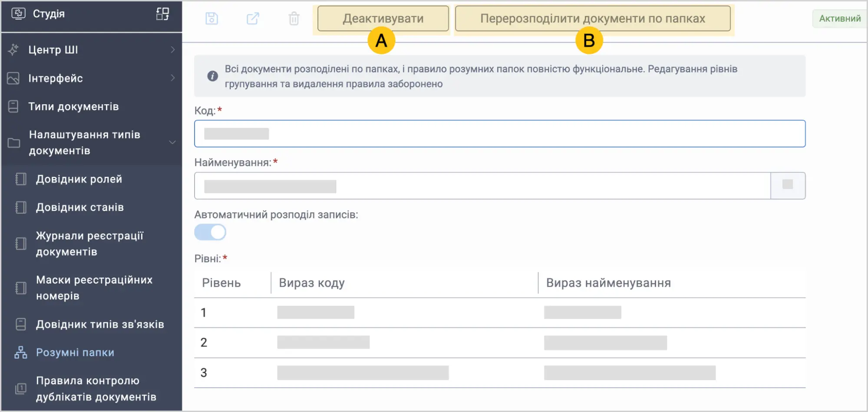This screenshot has width=868, height=412.
Task: Select Розумні папки in sidebar
Action: tap(92, 353)
